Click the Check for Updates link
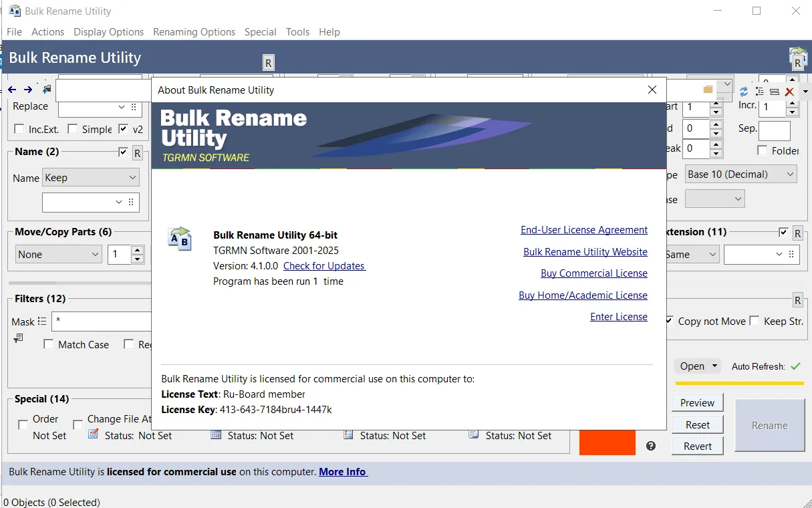 [x=324, y=265]
